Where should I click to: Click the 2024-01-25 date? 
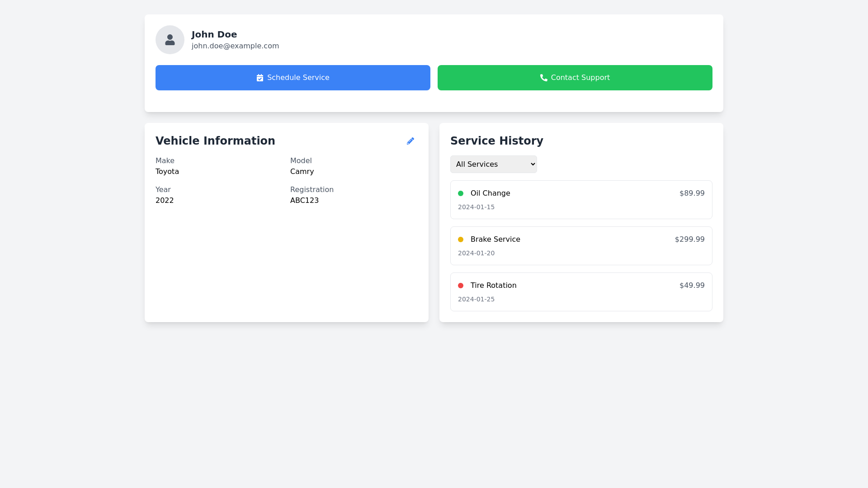[x=476, y=299]
